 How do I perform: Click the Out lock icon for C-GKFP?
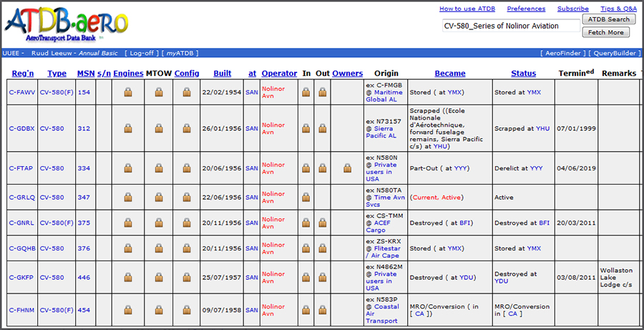point(323,278)
